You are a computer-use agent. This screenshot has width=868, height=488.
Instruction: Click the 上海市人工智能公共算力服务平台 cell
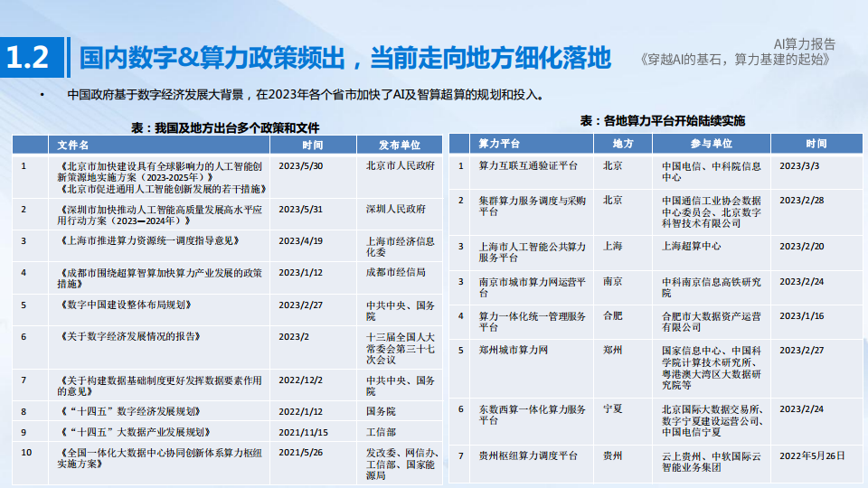pyautogui.click(x=532, y=252)
